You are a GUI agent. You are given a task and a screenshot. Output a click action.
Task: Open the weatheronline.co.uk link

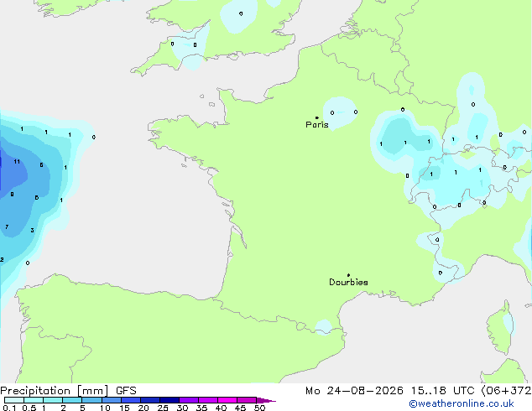[462, 403]
